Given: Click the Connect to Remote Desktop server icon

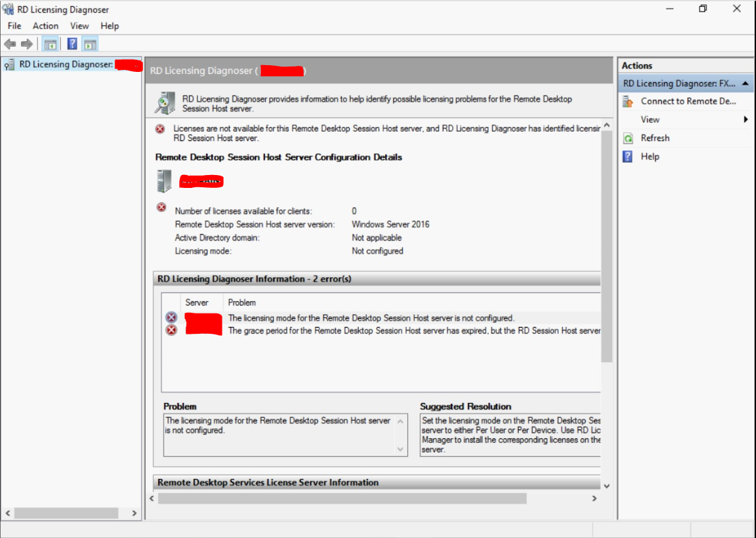Looking at the screenshot, I should [628, 102].
